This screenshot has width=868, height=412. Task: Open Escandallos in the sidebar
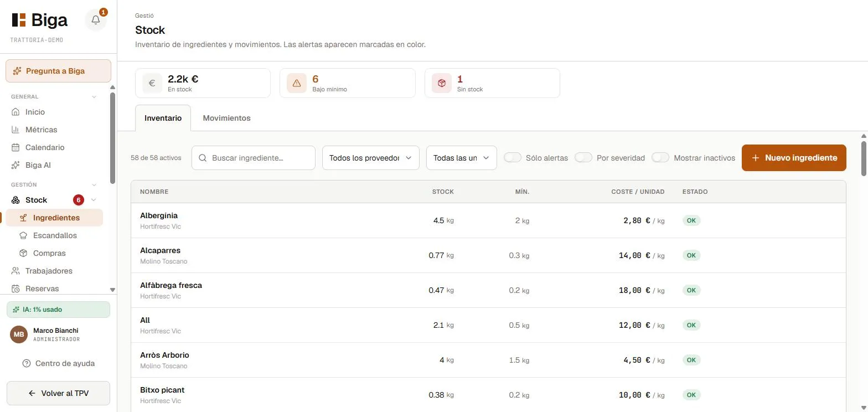(54, 235)
